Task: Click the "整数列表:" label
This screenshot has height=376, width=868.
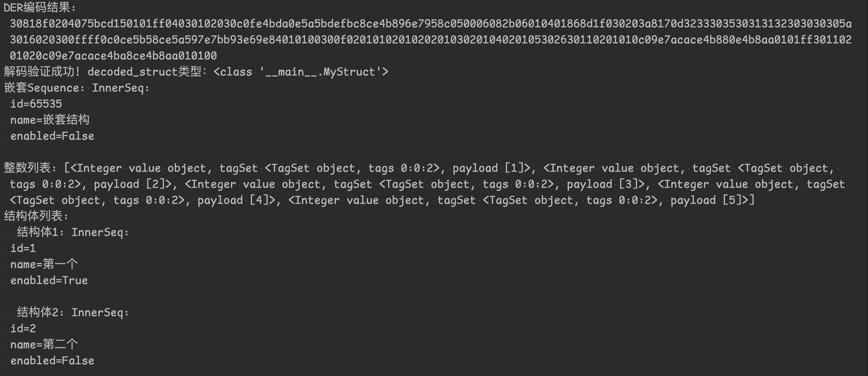Action: [30, 168]
